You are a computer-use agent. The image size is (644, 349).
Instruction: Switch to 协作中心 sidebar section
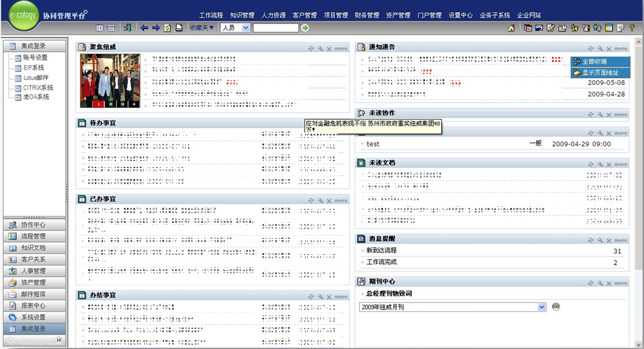click(x=35, y=225)
